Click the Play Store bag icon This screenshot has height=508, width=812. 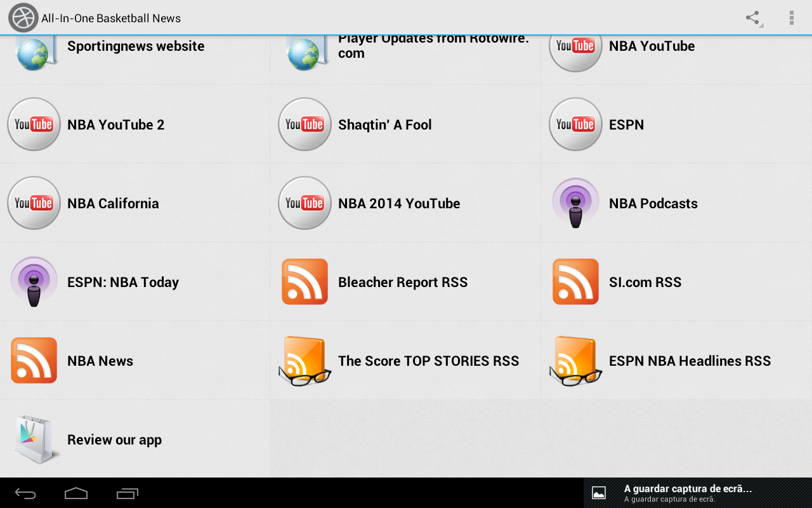[x=36, y=439]
